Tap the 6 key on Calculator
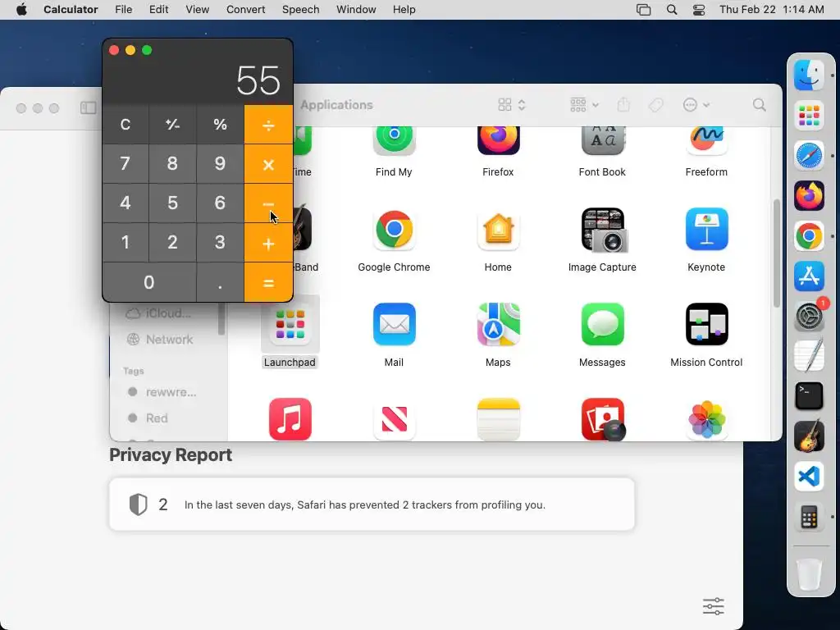Viewport: 840px width, 630px height. pyautogui.click(x=220, y=203)
